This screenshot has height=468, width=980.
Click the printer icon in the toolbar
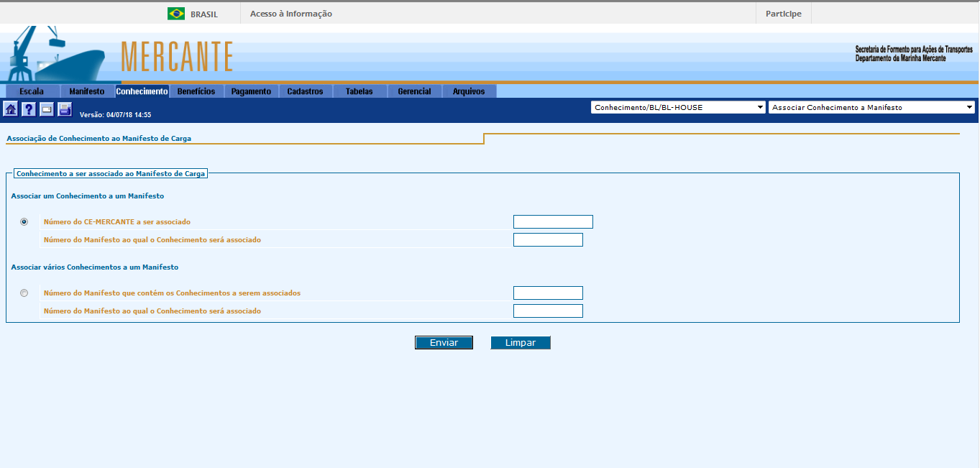pyautogui.click(x=65, y=109)
